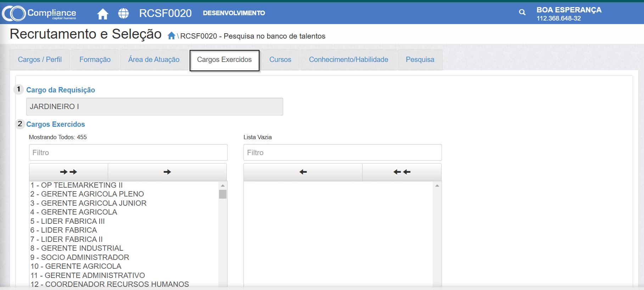Click the right list Filtro field

click(x=343, y=153)
